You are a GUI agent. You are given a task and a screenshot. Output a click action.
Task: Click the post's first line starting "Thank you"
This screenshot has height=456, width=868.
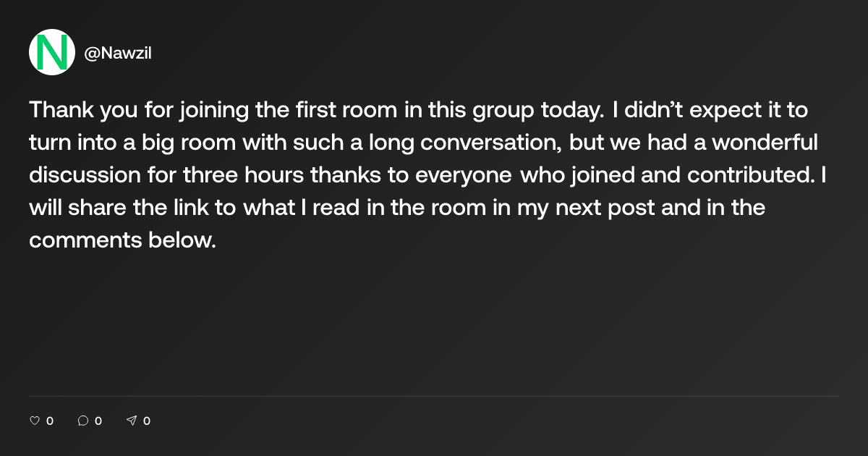pyautogui.click(x=418, y=111)
